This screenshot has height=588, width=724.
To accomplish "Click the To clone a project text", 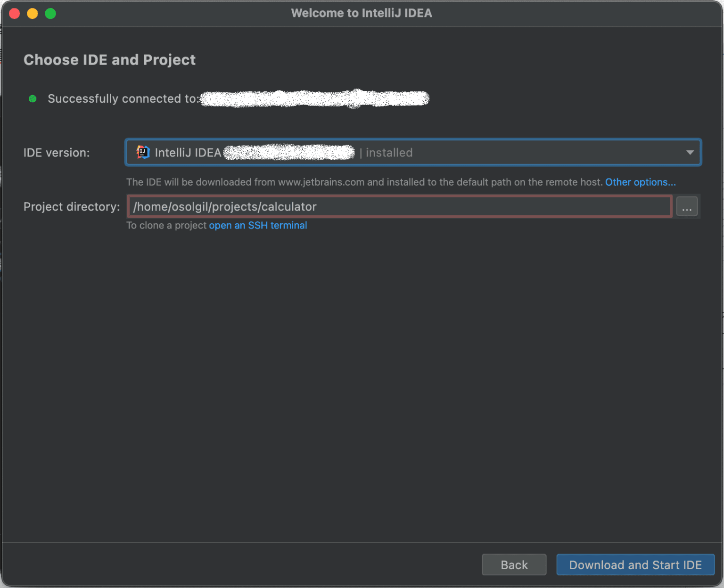I will [x=166, y=225].
